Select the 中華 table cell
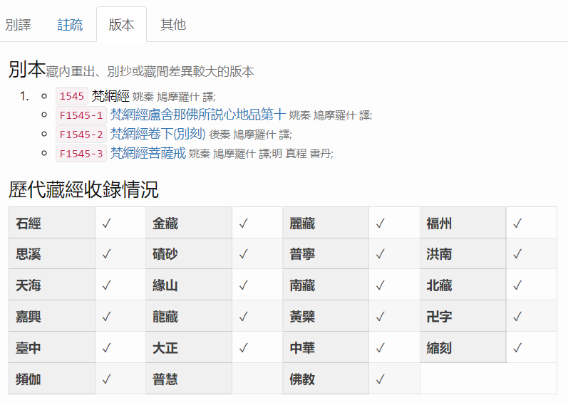Image resolution: width=568 pixels, height=406 pixels. (x=326, y=347)
